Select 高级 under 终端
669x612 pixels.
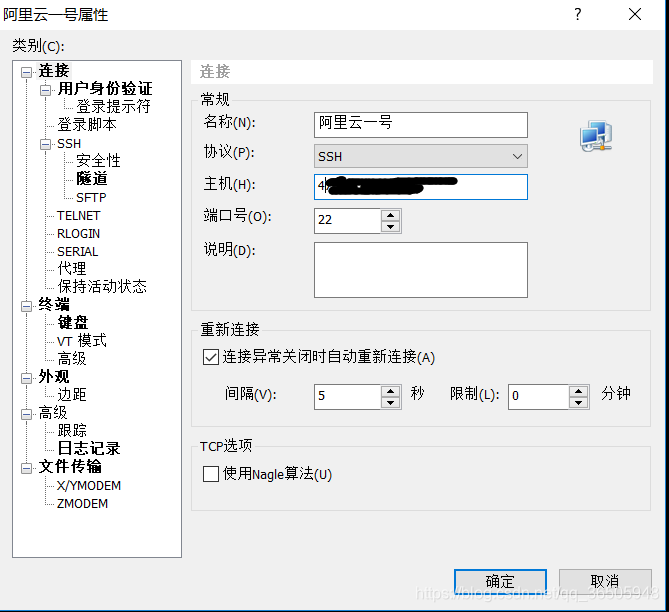(72, 358)
